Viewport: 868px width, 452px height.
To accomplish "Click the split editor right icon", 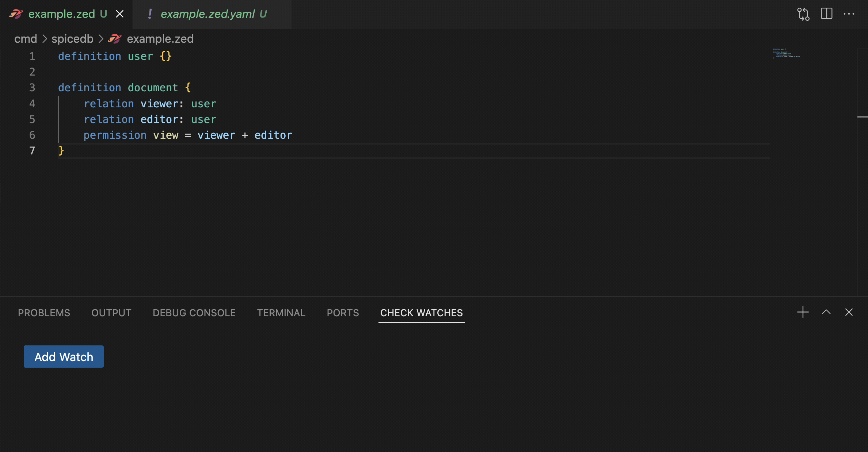I will pyautogui.click(x=826, y=14).
